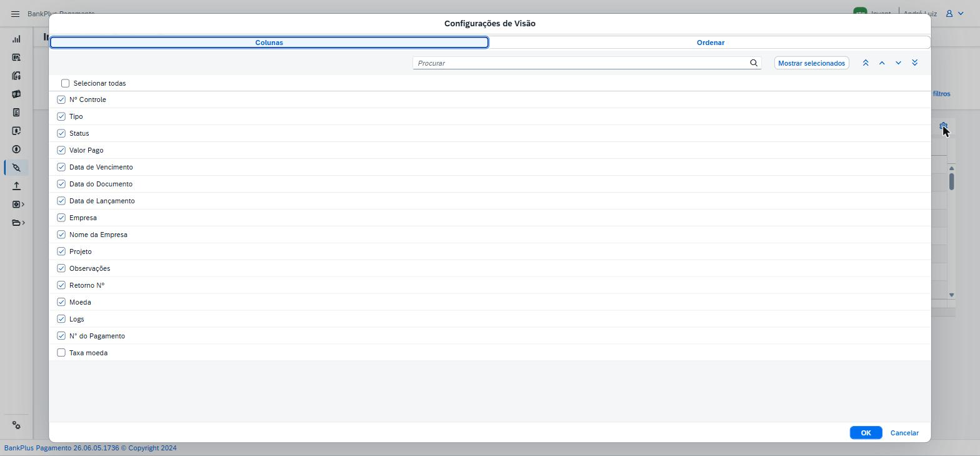Click the Mostrar selecionados button
The image size is (980, 456).
[x=811, y=63]
